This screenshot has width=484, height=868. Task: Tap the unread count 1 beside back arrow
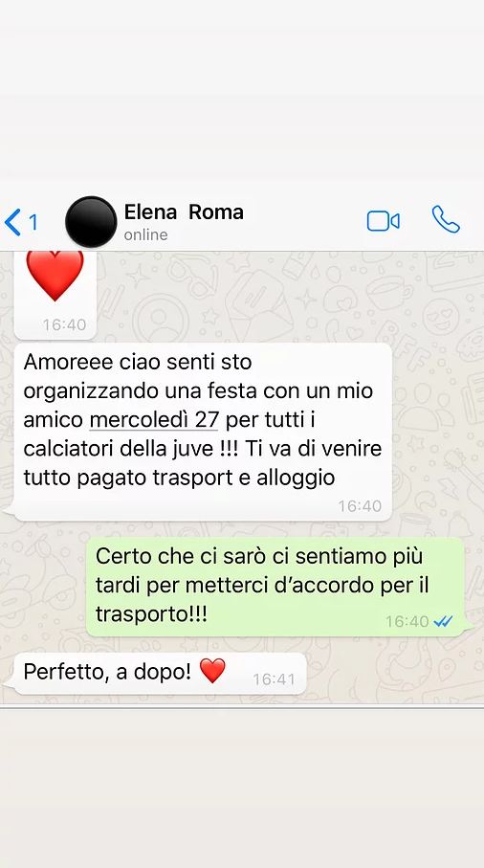tap(33, 223)
